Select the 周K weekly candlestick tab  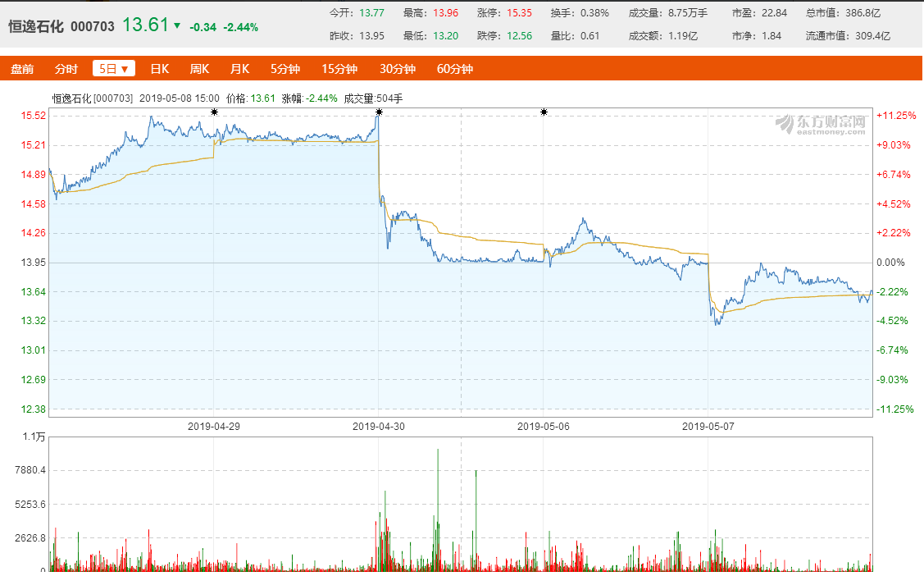point(199,69)
